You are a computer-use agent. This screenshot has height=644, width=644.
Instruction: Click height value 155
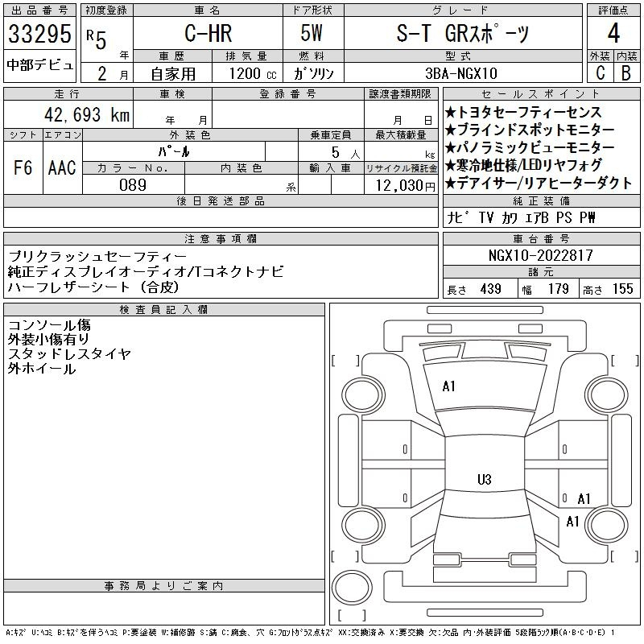click(x=622, y=289)
